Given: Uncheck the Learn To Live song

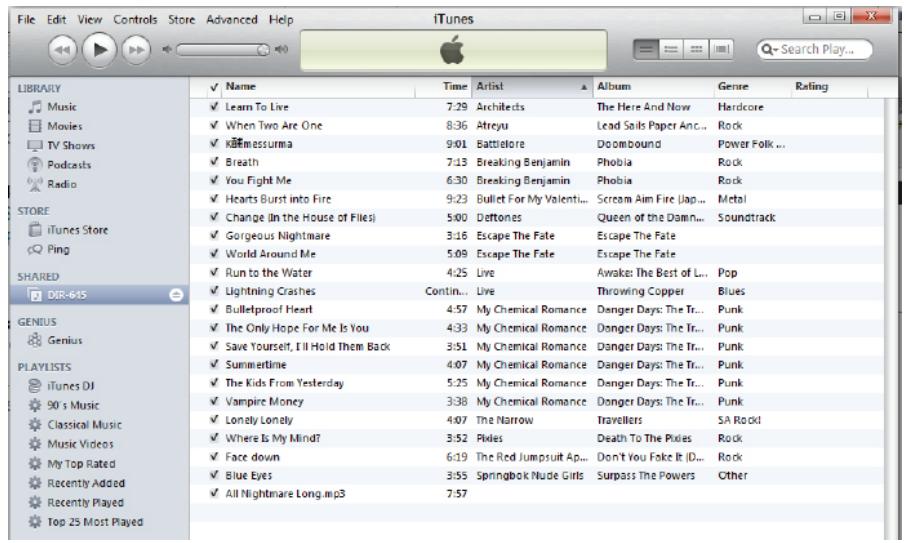Looking at the screenshot, I should pyautogui.click(x=214, y=107).
